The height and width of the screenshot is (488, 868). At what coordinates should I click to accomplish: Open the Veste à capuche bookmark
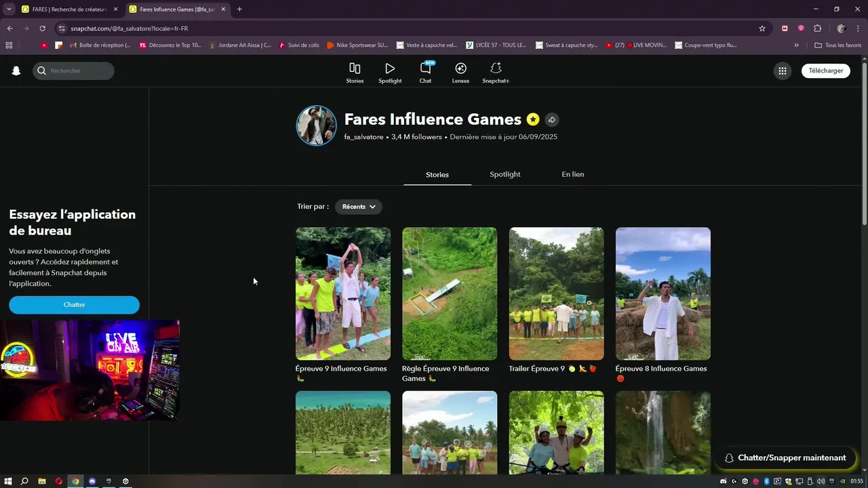coord(427,45)
